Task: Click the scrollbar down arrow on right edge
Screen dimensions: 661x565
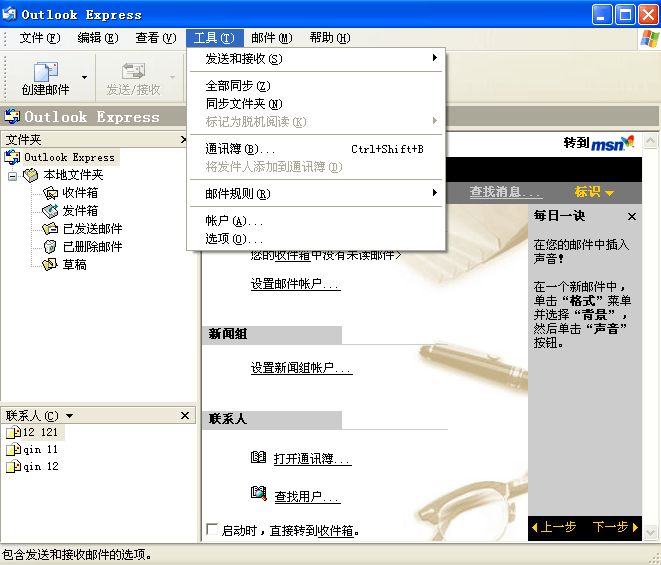Action: [x=650, y=532]
